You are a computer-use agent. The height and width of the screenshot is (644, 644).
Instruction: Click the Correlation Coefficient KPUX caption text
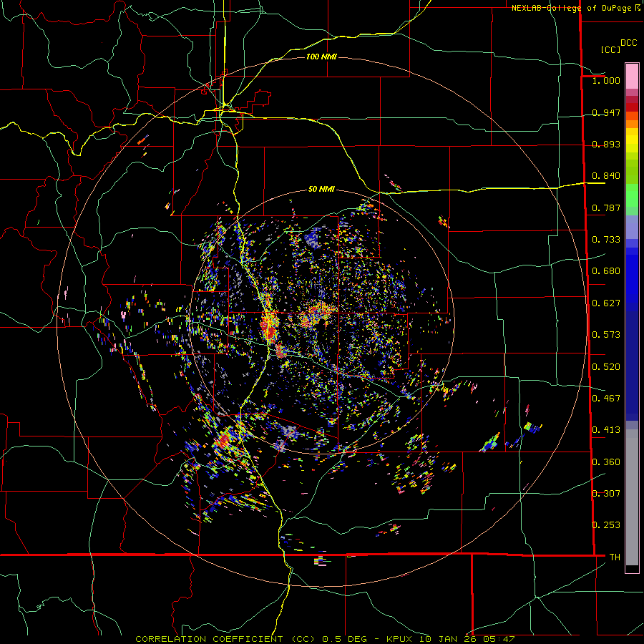click(x=325, y=639)
